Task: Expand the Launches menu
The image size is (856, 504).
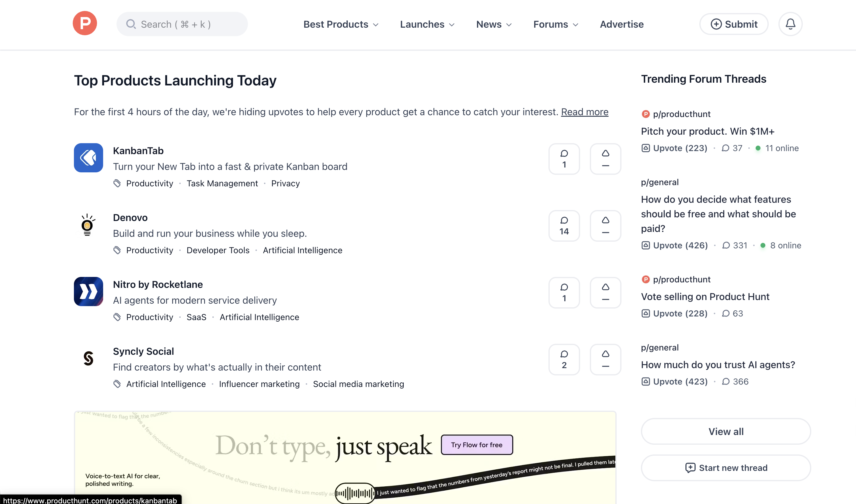Action: point(427,24)
